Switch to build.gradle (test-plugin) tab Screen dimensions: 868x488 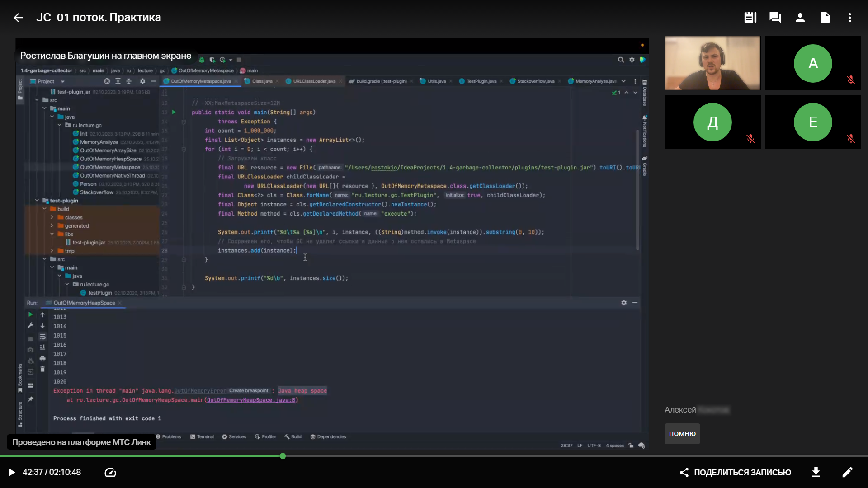point(381,81)
